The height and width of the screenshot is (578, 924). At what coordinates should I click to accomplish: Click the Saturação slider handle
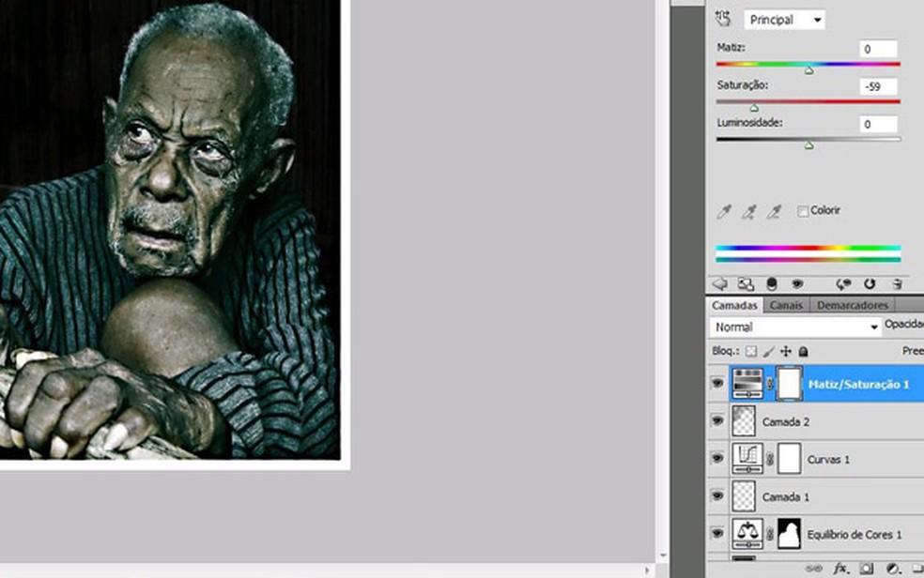tap(753, 108)
